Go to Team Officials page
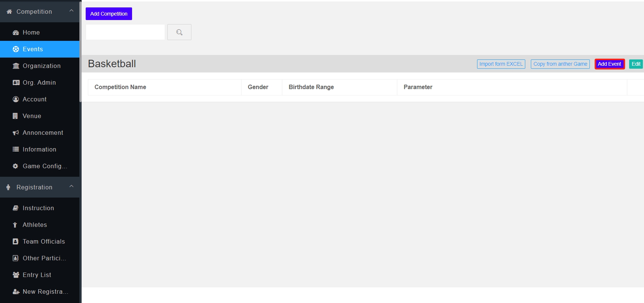The width and height of the screenshot is (644, 303). pos(43,241)
